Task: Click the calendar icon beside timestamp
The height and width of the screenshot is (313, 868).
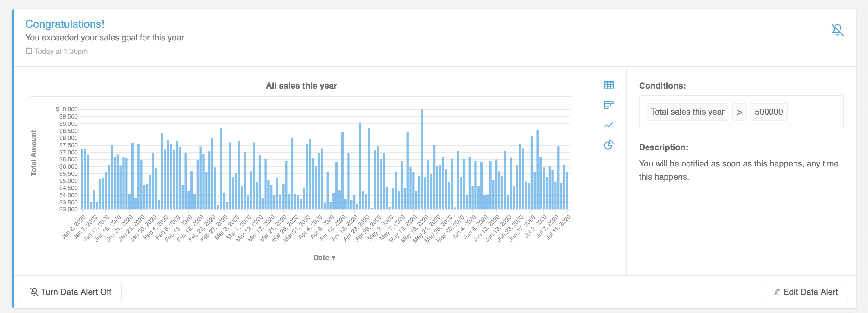Action: point(29,51)
